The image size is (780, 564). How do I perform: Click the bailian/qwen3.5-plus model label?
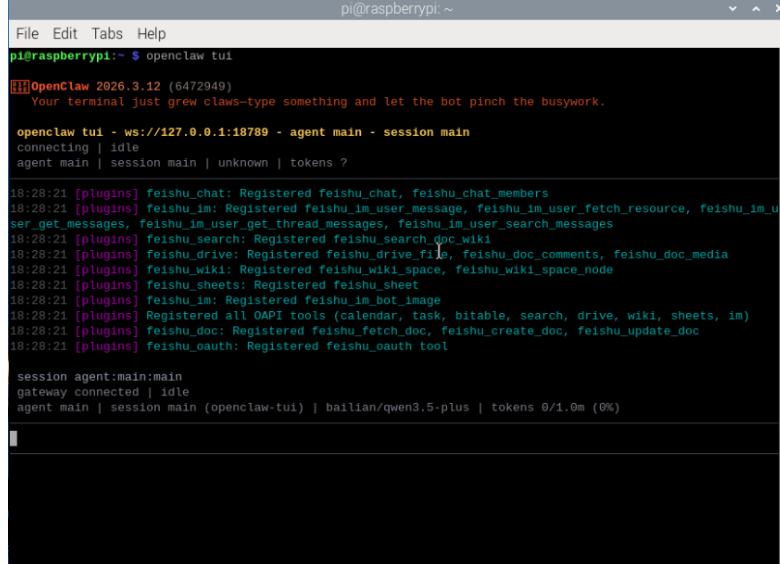tap(397, 408)
